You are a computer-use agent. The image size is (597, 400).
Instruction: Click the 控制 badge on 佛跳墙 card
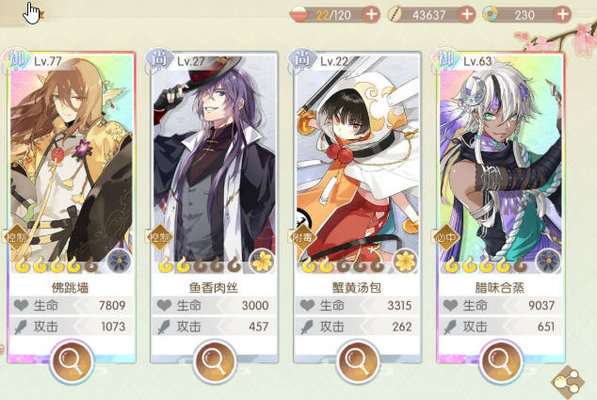point(17,237)
